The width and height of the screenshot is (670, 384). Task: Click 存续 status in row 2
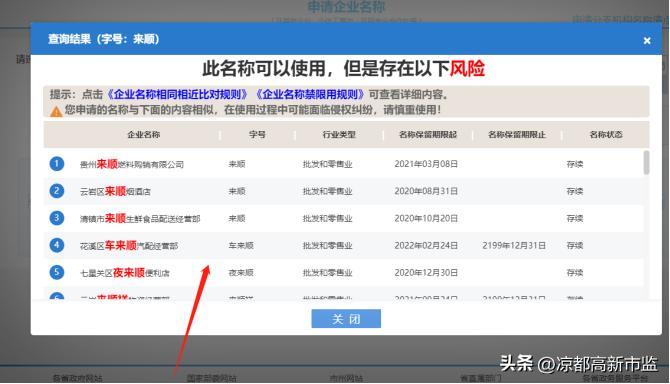pyautogui.click(x=575, y=191)
